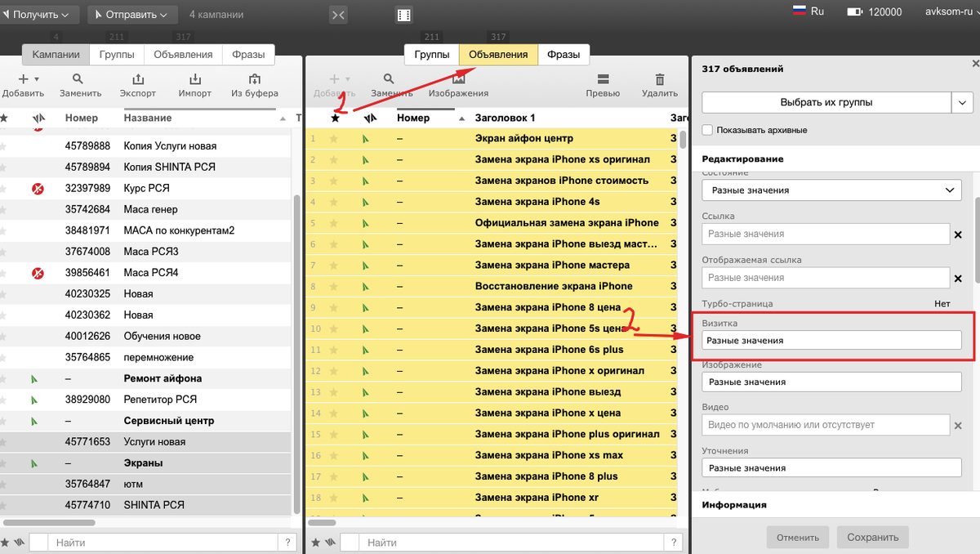Click Заменить search icon in campaigns panel
980x554 pixels.
tap(78, 79)
